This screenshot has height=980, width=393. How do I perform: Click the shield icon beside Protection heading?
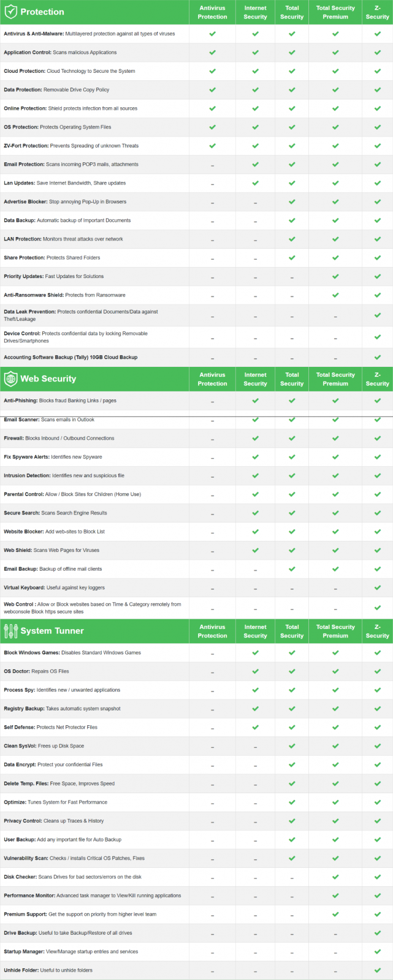[11, 12]
